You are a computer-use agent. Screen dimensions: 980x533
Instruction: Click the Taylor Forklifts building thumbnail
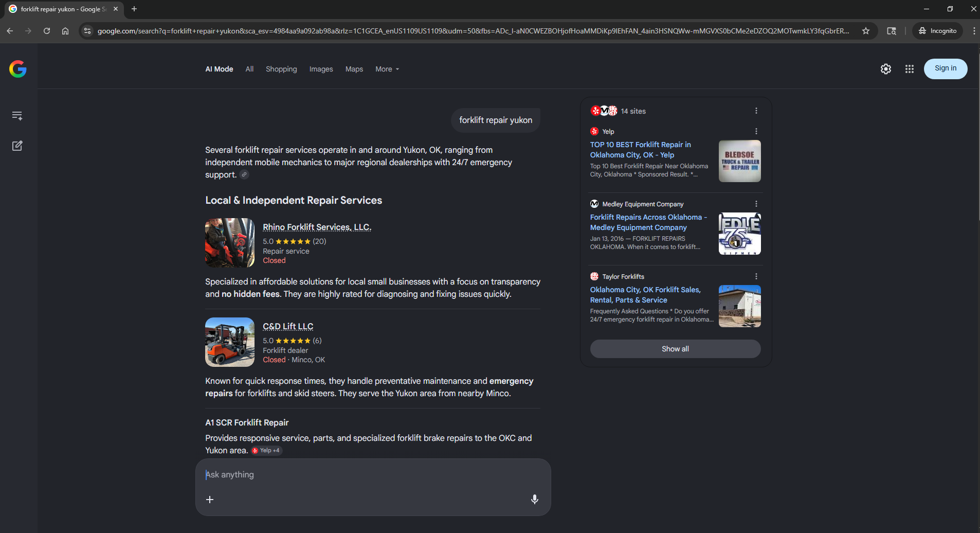[739, 306]
